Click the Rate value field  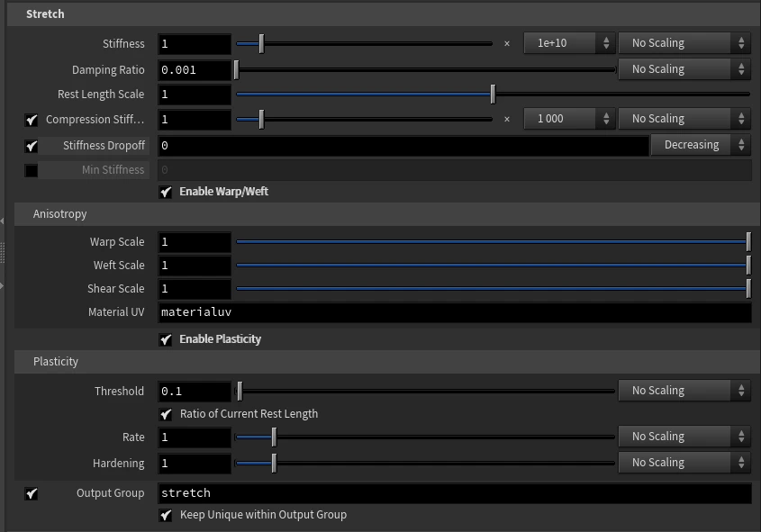coord(195,437)
